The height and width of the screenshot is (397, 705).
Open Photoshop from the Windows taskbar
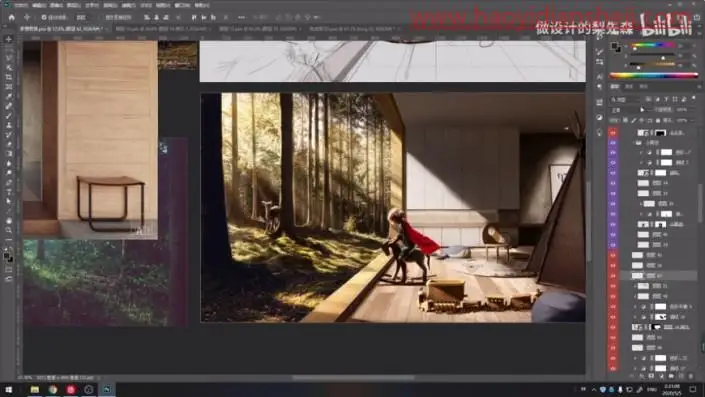click(x=107, y=389)
